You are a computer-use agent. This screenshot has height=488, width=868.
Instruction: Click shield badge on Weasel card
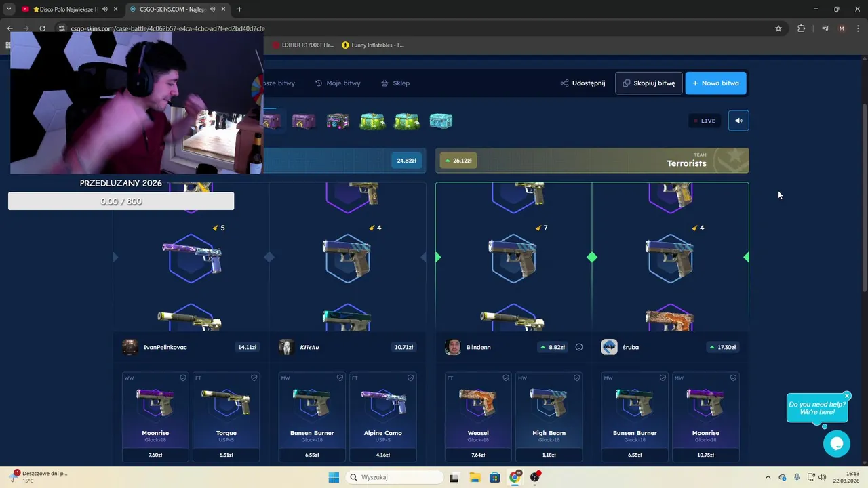pos(505,378)
